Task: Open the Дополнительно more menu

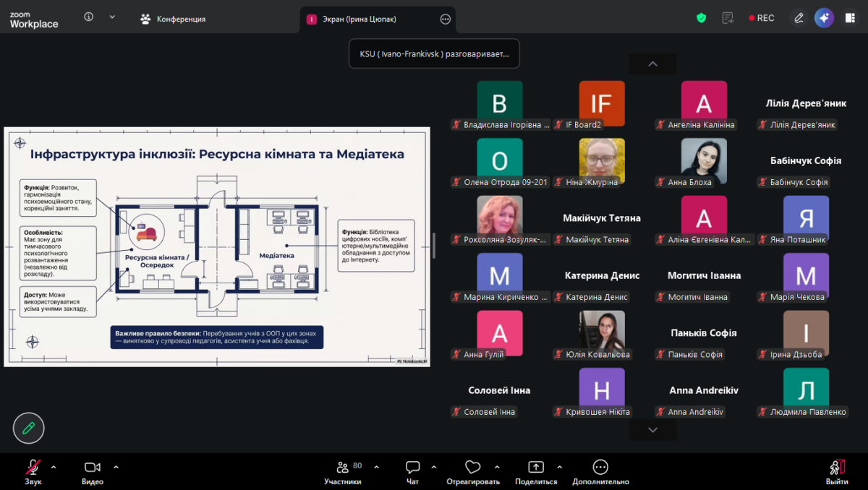Action: point(600,472)
